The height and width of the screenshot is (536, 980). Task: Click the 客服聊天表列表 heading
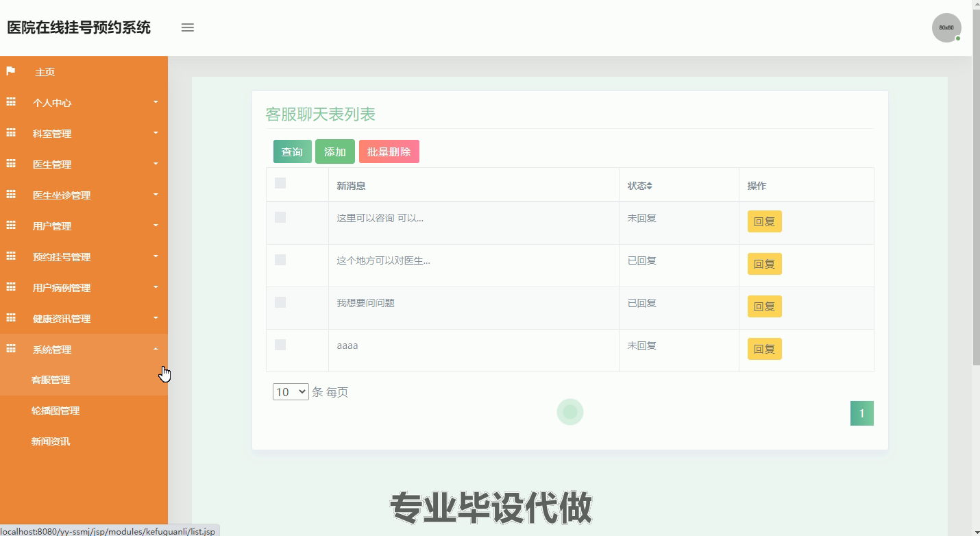321,114
